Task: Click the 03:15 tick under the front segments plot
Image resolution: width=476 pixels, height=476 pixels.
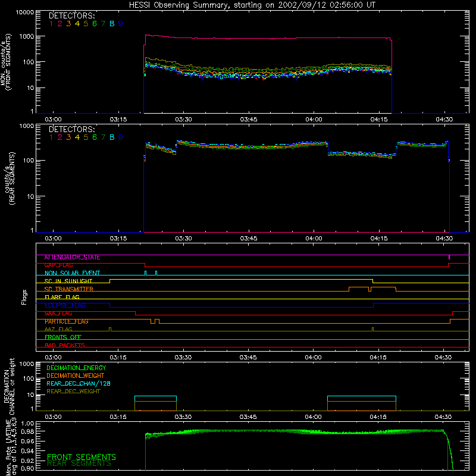Action: pos(118,120)
